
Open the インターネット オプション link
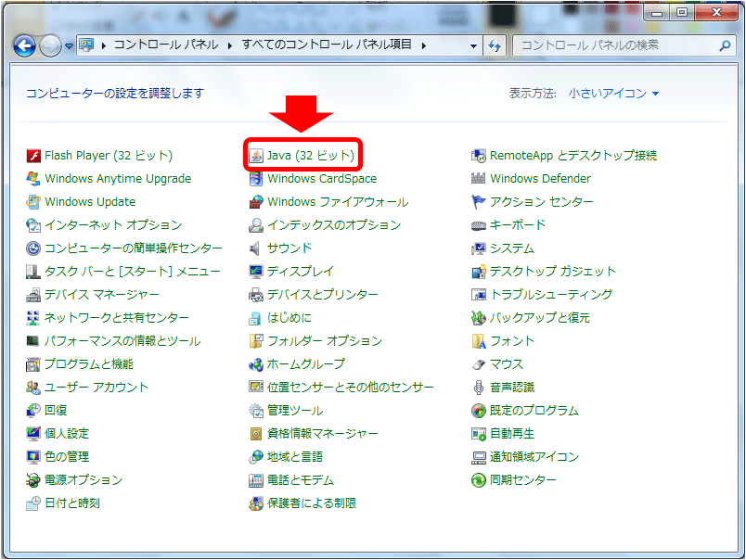[113, 225]
